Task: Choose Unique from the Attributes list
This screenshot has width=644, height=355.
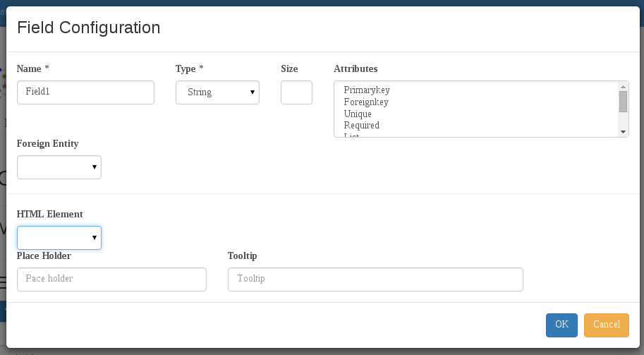Action: [x=358, y=114]
